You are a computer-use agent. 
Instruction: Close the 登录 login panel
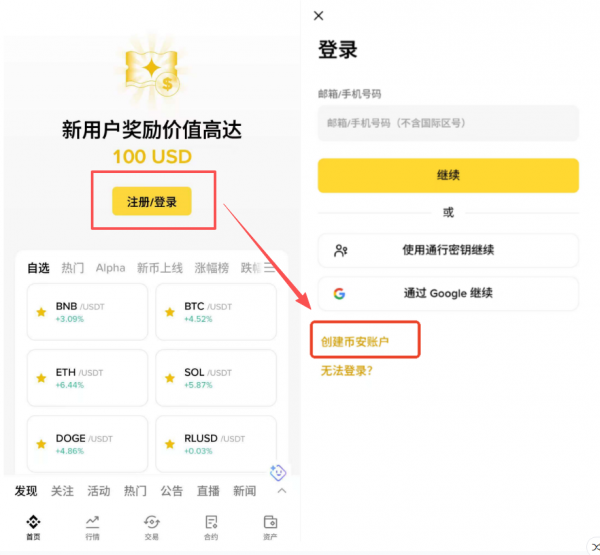pyautogui.click(x=318, y=16)
